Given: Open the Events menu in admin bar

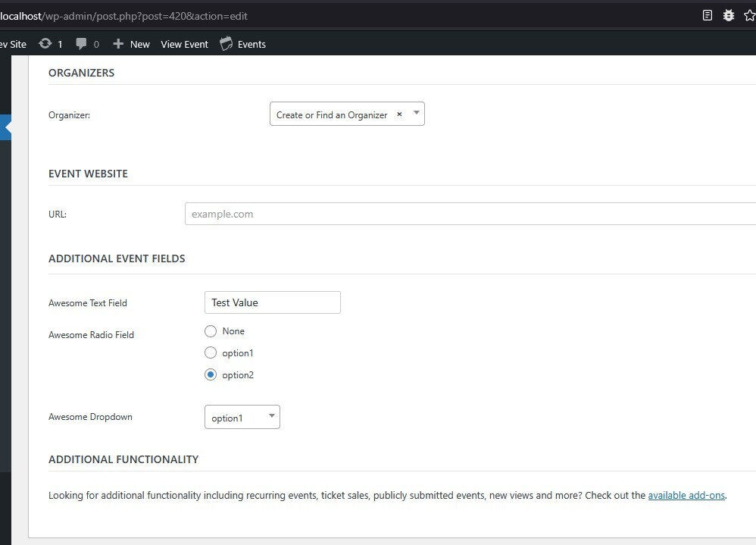Looking at the screenshot, I should (251, 43).
